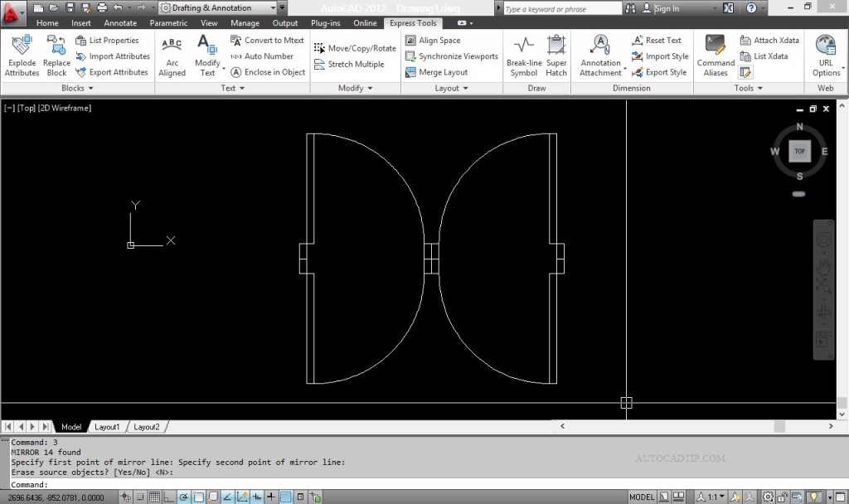The image size is (849, 504).
Task: Expand the Modify panel arrow
Action: 370,88
